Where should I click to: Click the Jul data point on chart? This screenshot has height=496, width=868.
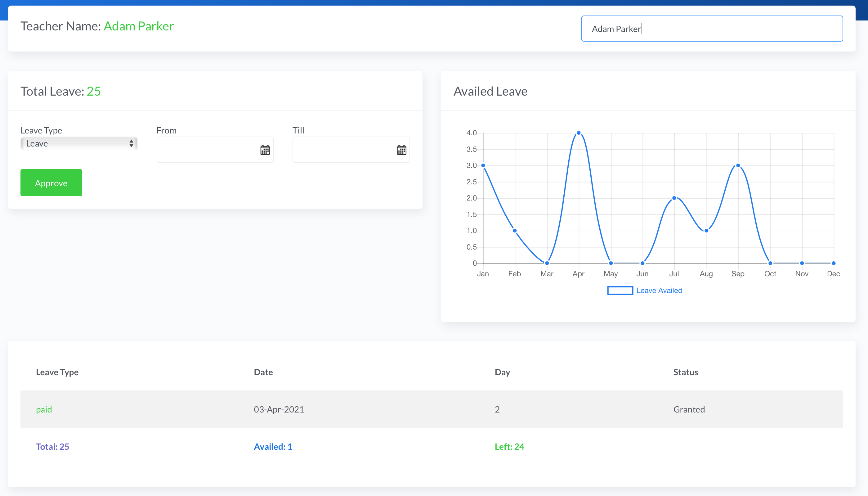tap(674, 198)
